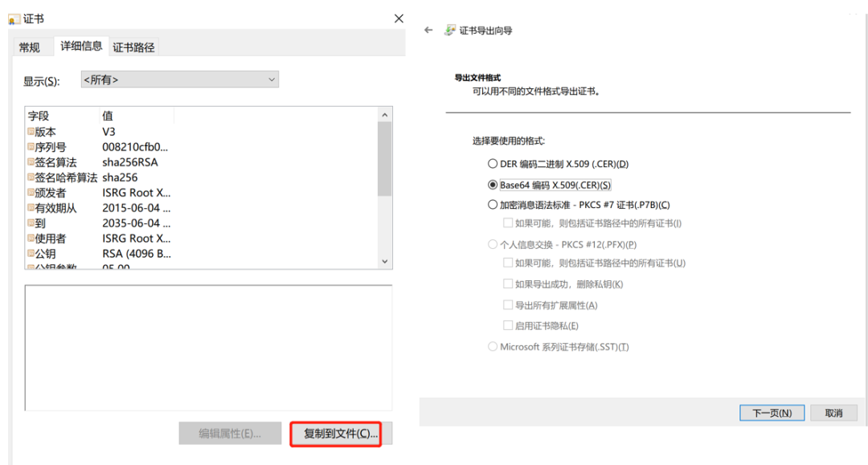Image resolution: width=868 pixels, height=465 pixels.
Task: Click the empty field value details box
Action: pos(209,348)
